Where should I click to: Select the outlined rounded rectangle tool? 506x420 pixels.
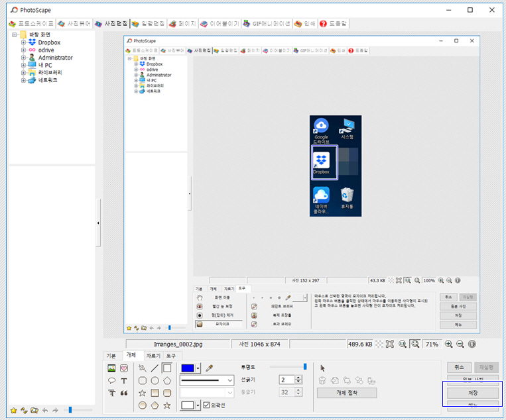(143, 381)
